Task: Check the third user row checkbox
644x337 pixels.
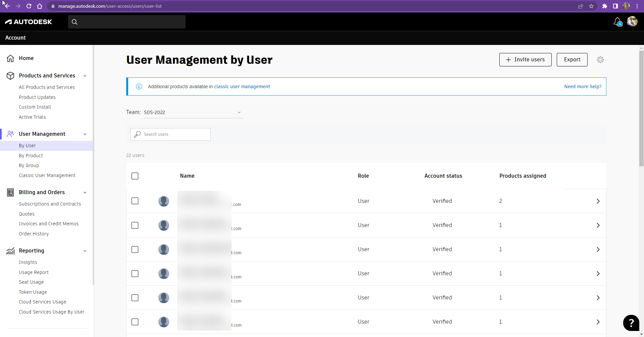Action: [135, 249]
